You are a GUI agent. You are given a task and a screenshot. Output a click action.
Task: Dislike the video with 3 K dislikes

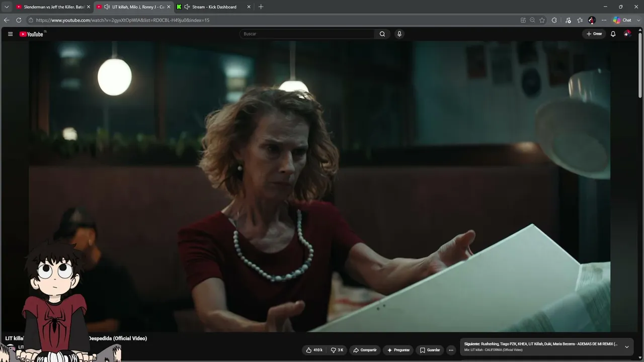click(337, 350)
